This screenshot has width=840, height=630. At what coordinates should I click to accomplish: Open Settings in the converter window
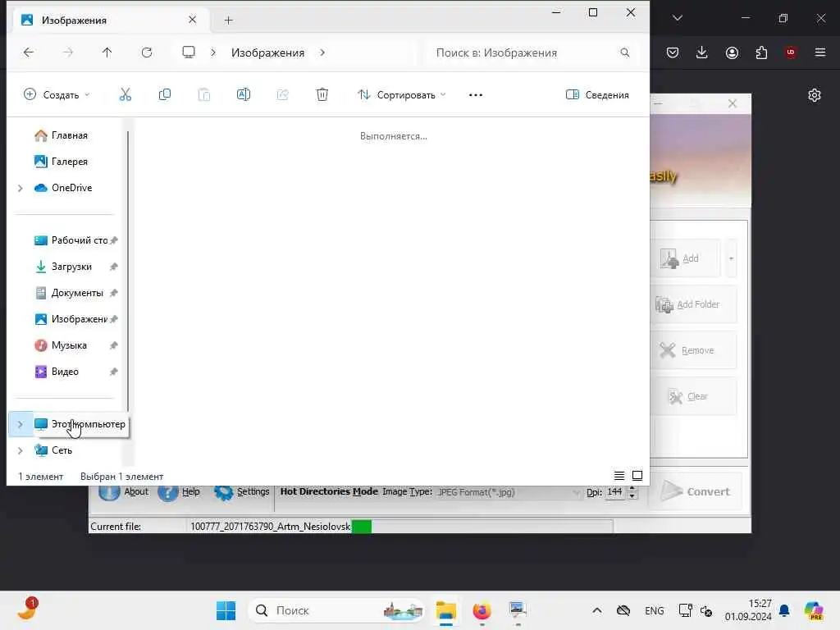(x=242, y=492)
